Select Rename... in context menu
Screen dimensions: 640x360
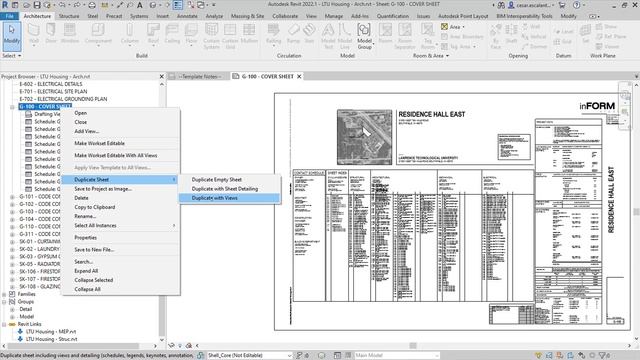click(85, 216)
